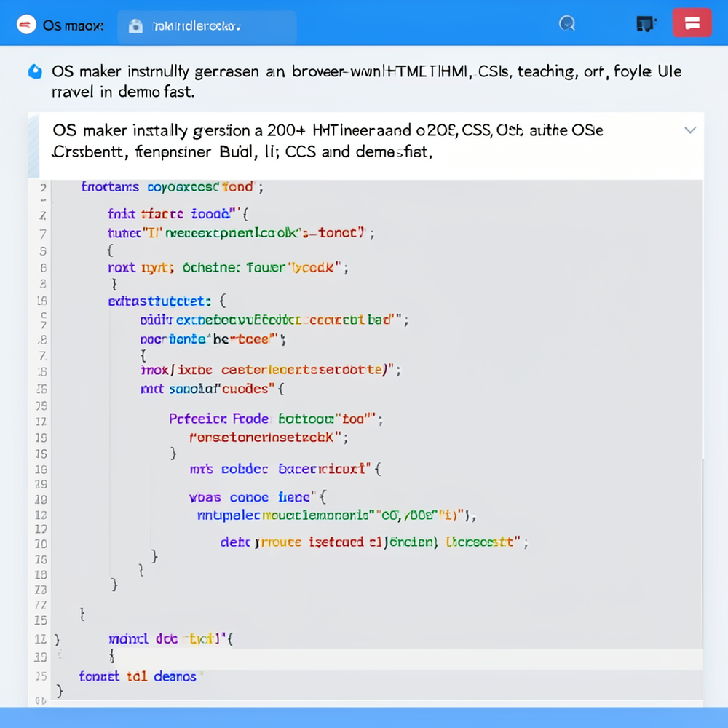The width and height of the screenshot is (728, 728).
Task: Click code line 'fnit tfacte tooab"{'
Action: tap(178, 214)
